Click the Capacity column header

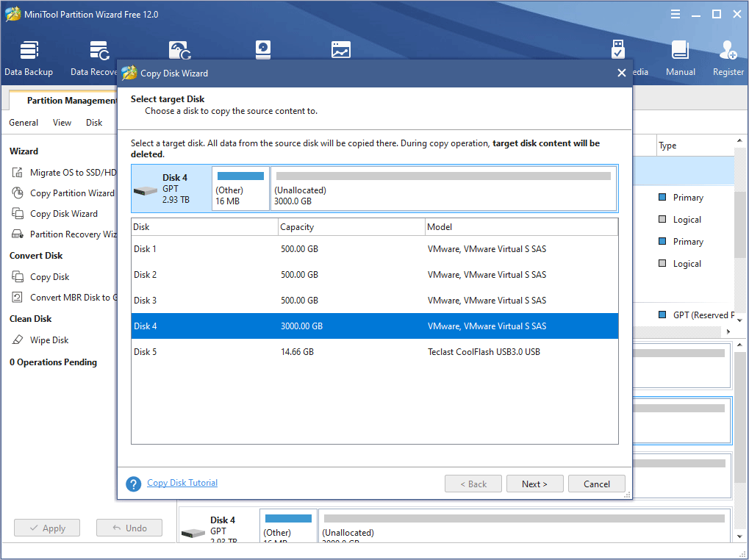351,227
